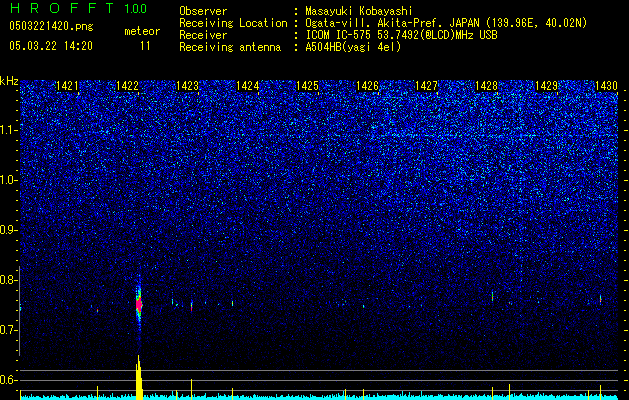Image resolution: width=629 pixels, height=400 pixels.
Task: Click the Observer field label
Action: 203,11
